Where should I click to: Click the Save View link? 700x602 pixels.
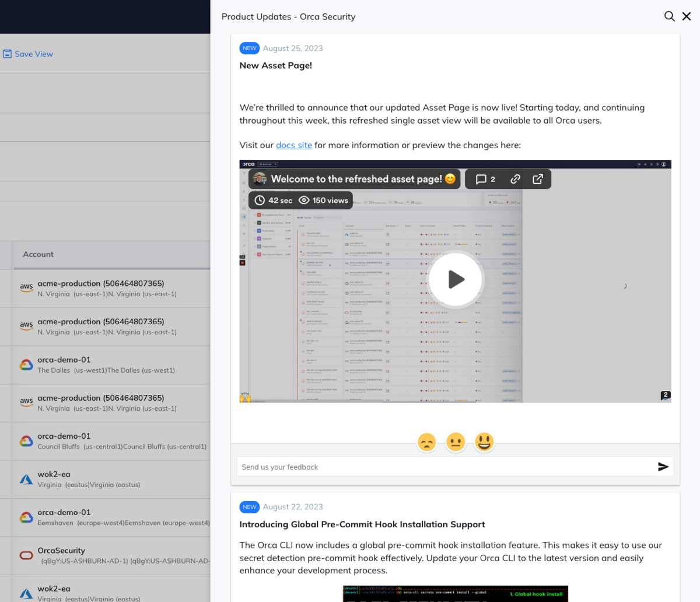[x=27, y=54]
